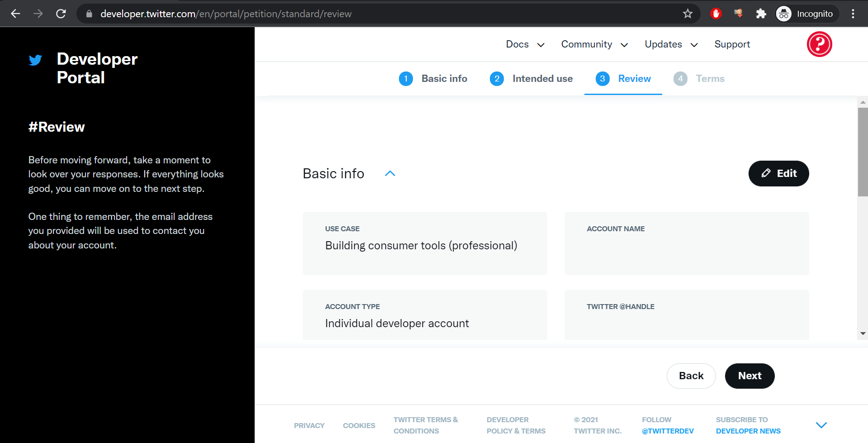The height and width of the screenshot is (443, 868).
Task: Click 'Individual developer account' text
Action: coord(397,324)
